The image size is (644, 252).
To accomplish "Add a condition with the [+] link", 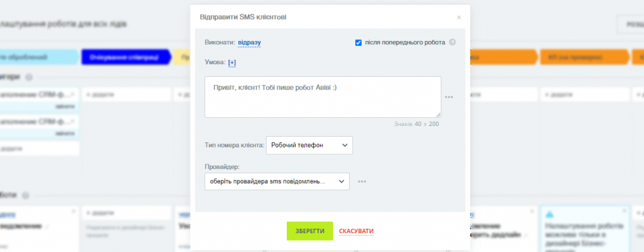I will tap(232, 62).
